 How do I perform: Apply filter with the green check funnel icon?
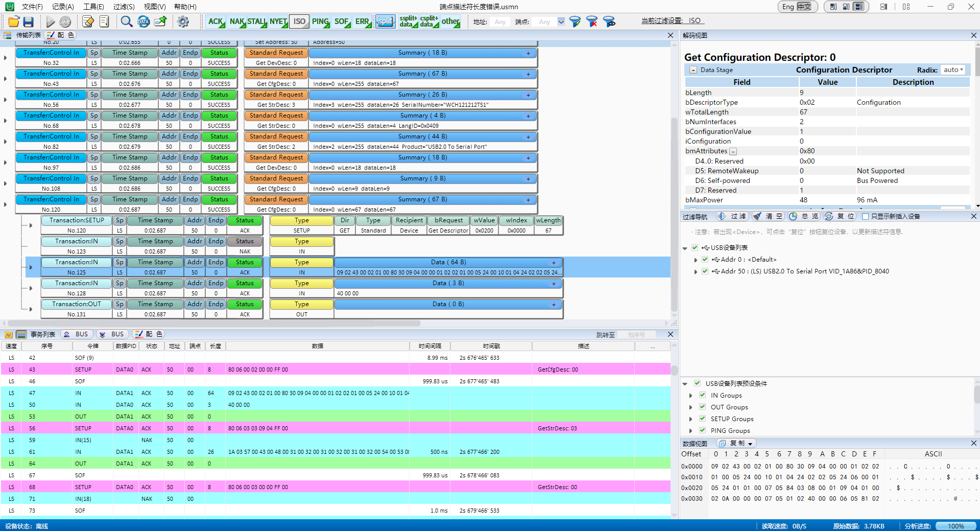tap(575, 21)
